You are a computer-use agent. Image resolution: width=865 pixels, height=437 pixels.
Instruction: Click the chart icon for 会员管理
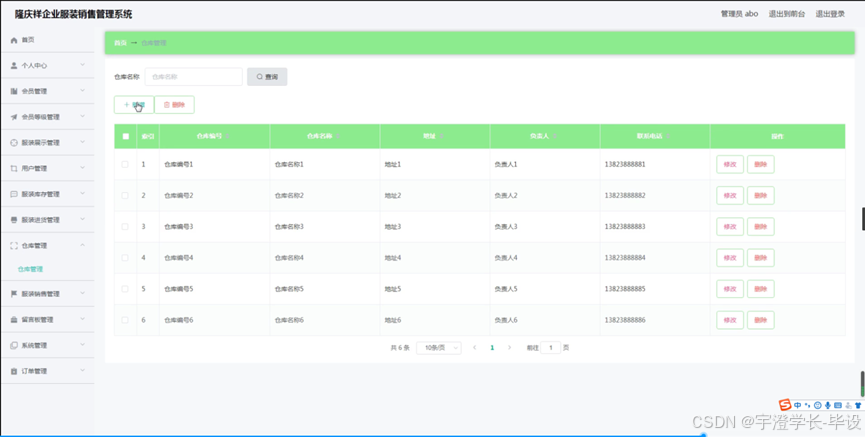[x=14, y=91]
